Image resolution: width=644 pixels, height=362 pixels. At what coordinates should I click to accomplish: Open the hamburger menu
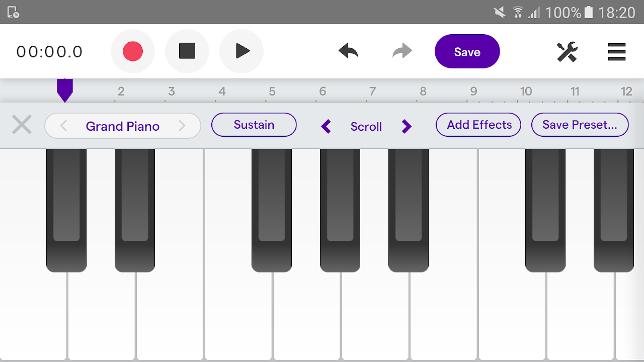pyautogui.click(x=617, y=52)
